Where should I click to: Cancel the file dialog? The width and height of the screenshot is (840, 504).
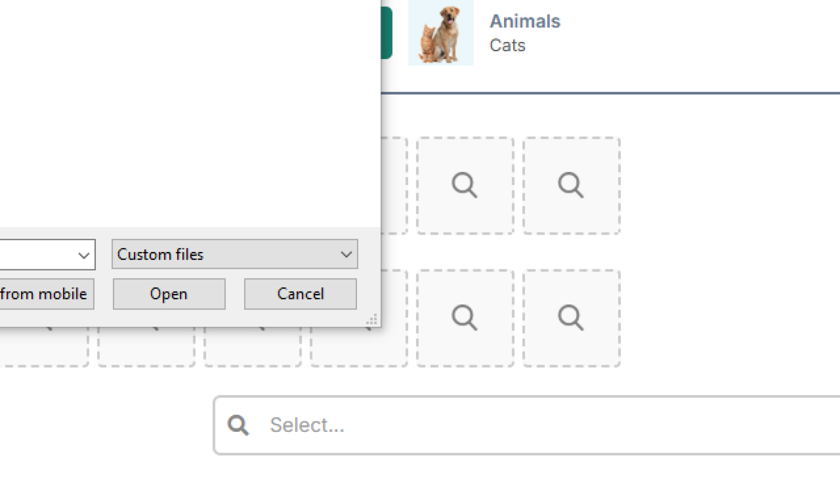pyautogui.click(x=300, y=294)
